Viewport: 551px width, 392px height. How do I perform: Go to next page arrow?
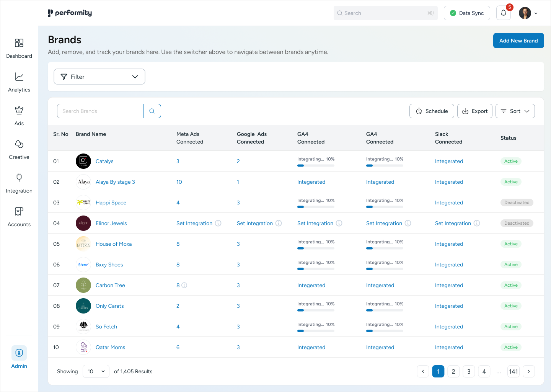click(x=529, y=371)
